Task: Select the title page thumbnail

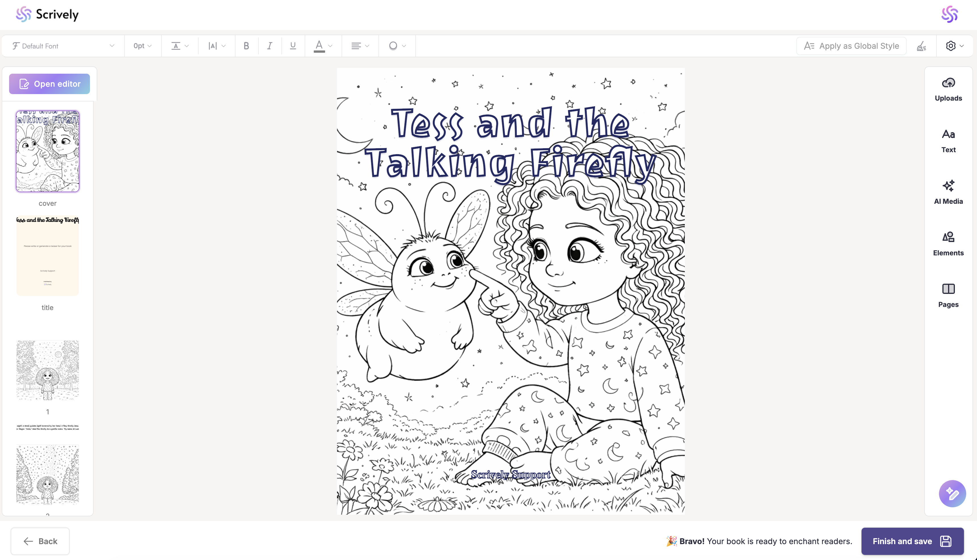Action: click(x=47, y=256)
